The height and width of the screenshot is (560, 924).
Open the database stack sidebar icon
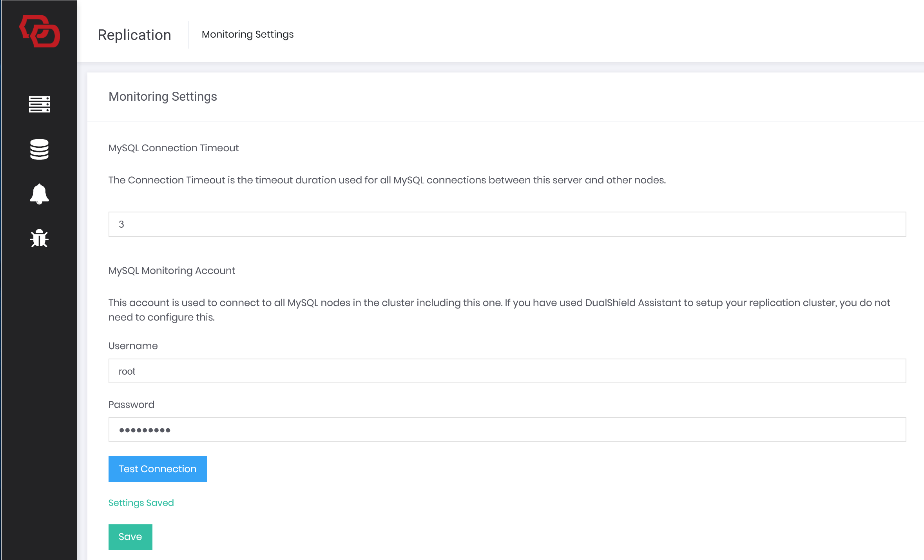coord(39,149)
